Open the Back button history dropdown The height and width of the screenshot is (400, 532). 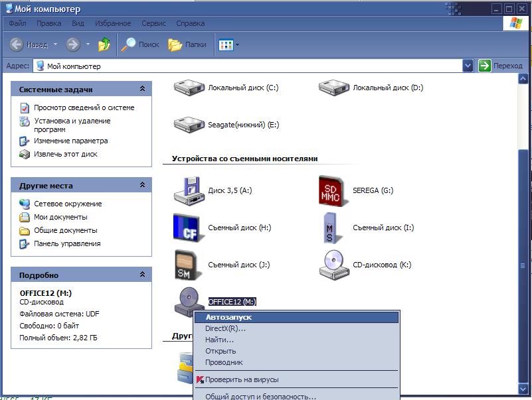(x=55, y=44)
